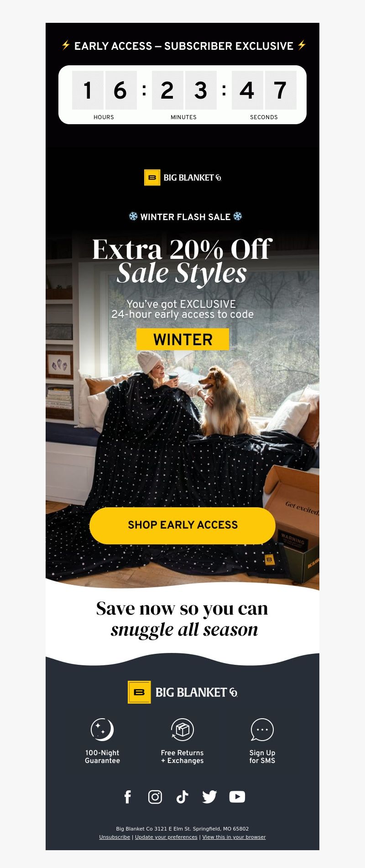Click the Shop Early Access button
This screenshot has height=868, width=365.
pos(182,525)
